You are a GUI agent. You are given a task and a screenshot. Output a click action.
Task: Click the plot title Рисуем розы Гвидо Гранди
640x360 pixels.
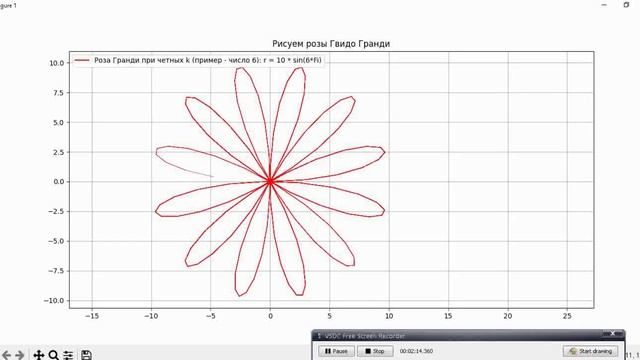click(x=331, y=44)
